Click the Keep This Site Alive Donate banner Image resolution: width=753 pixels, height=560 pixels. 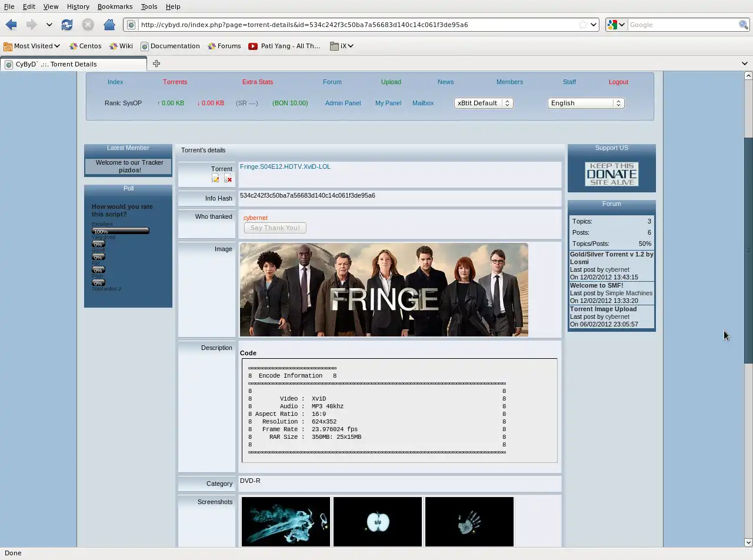coord(612,174)
